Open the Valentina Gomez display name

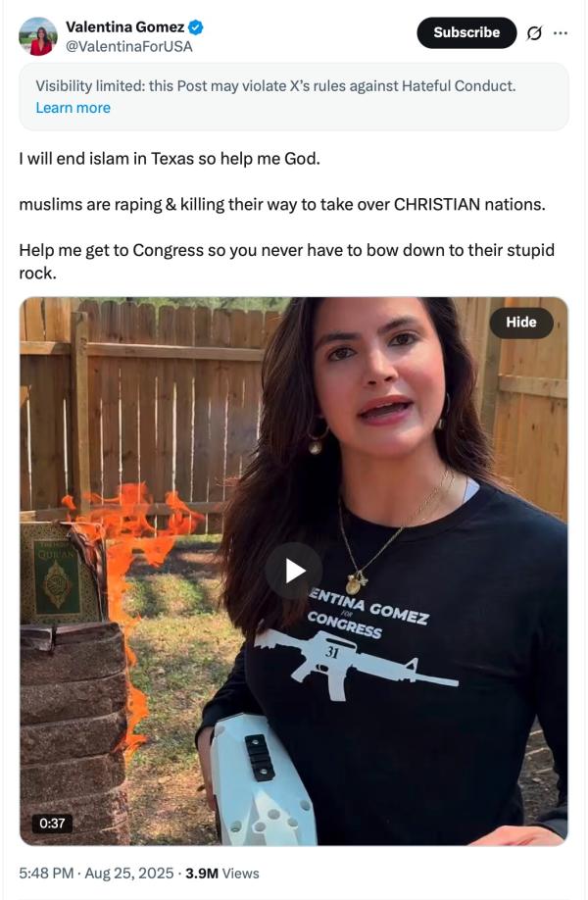coord(125,27)
